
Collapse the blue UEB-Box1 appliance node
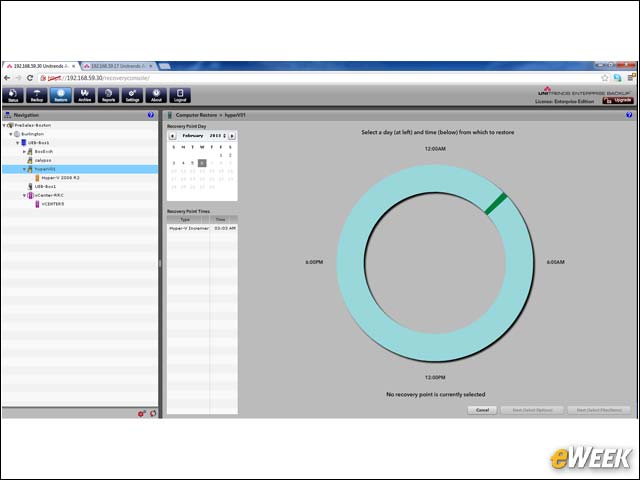[18, 143]
